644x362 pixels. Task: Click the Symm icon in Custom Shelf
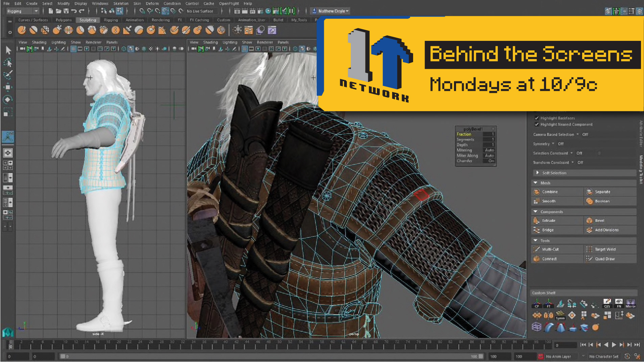point(560,315)
